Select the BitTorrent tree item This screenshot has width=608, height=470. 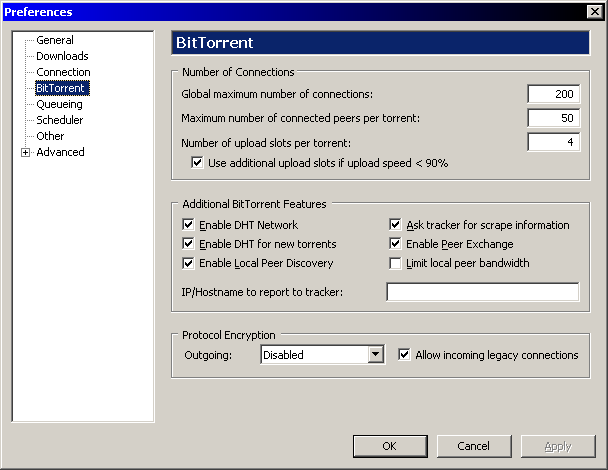62,88
